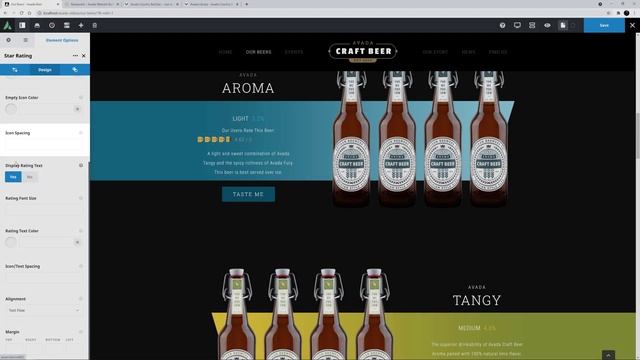640x360 pixels.
Task: Click the OUR BEERS nav link
Action: [x=258, y=52]
